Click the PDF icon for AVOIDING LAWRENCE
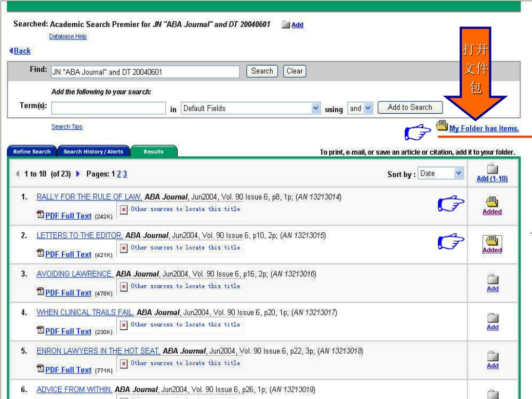The image size is (532, 399). click(x=41, y=292)
